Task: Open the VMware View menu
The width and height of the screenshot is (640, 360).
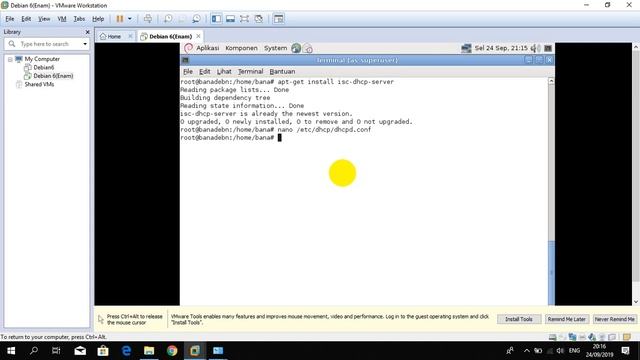Action: (x=44, y=19)
